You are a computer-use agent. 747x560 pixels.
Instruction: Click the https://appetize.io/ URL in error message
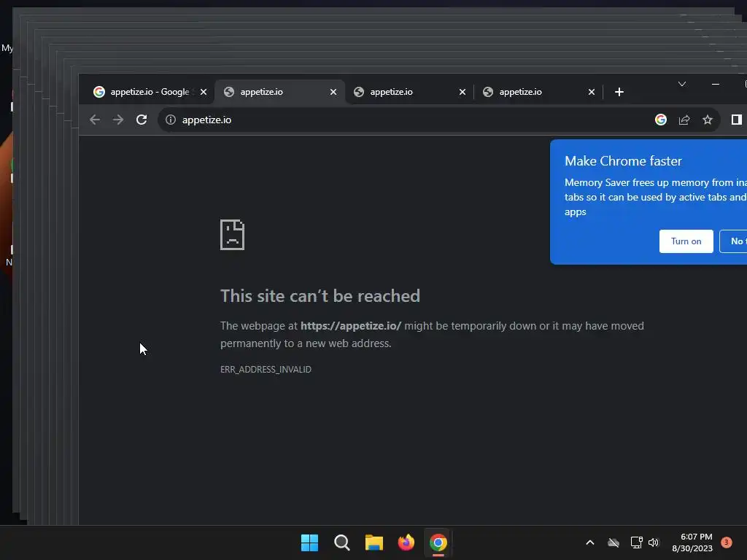pyautogui.click(x=351, y=326)
